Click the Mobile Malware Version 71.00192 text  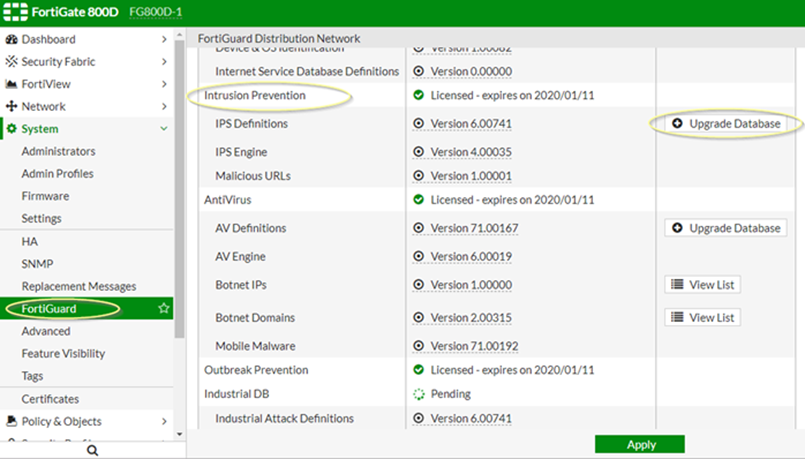tap(474, 346)
